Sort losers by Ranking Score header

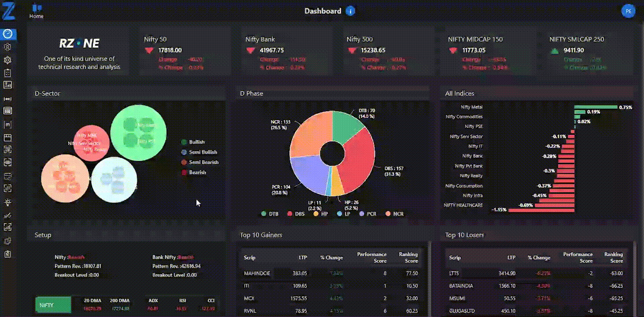click(614, 258)
